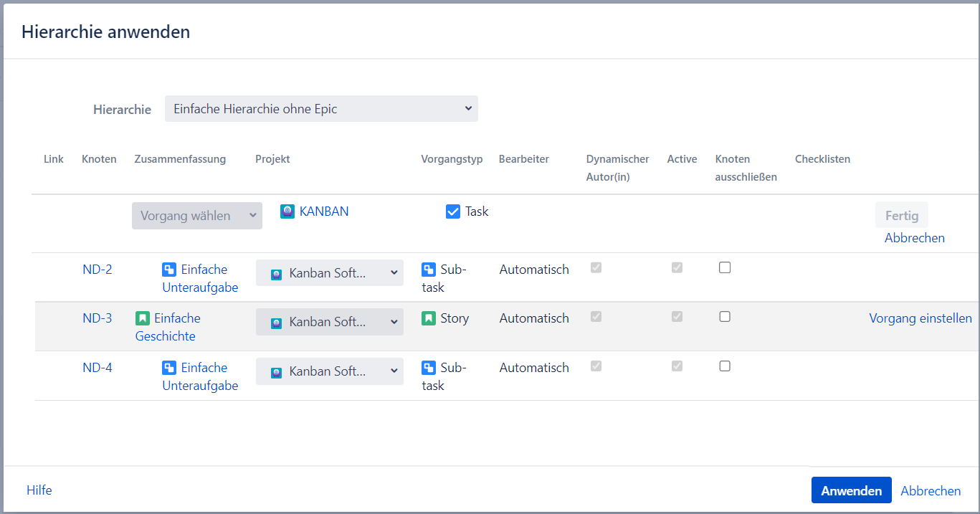980x514 pixels.
Task: Open ND-2 Kanban Soft... project dropdown
Action: [x=330, y=273]
